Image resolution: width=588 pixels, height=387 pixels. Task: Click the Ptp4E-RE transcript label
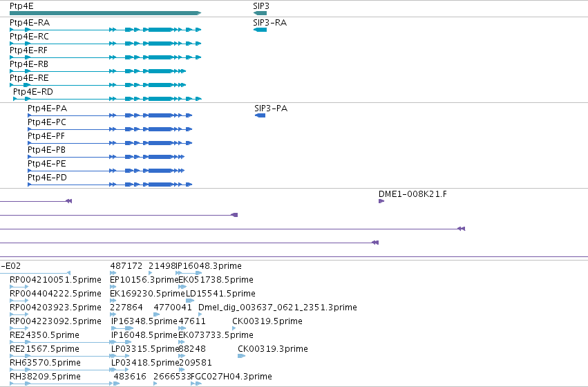click(x=29, y=78)
